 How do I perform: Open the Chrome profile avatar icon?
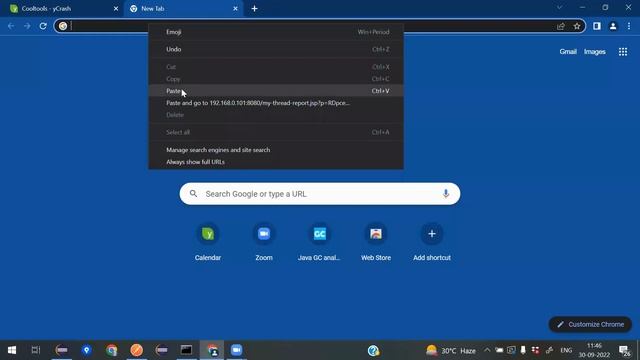point(613,26)
